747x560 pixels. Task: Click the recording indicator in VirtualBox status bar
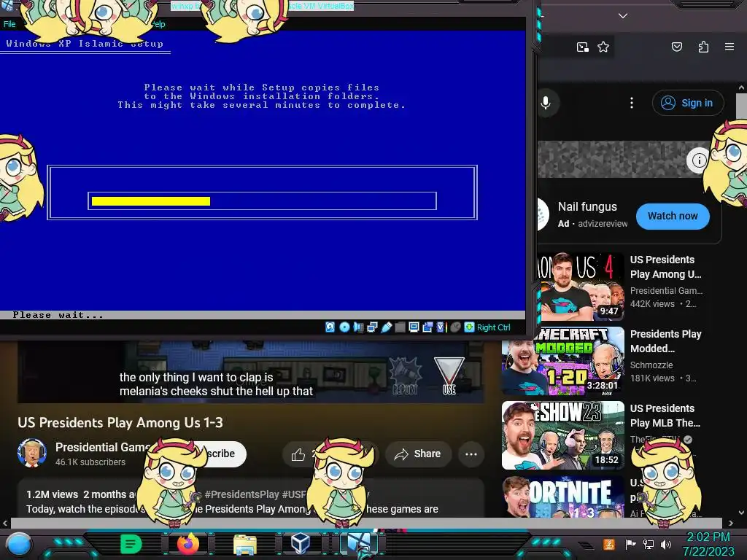[427, 327]
